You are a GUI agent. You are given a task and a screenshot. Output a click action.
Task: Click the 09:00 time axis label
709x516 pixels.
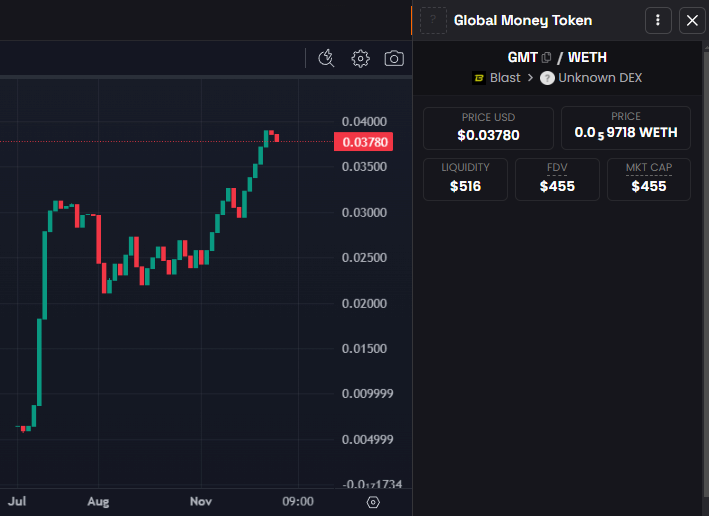[298, 502]
